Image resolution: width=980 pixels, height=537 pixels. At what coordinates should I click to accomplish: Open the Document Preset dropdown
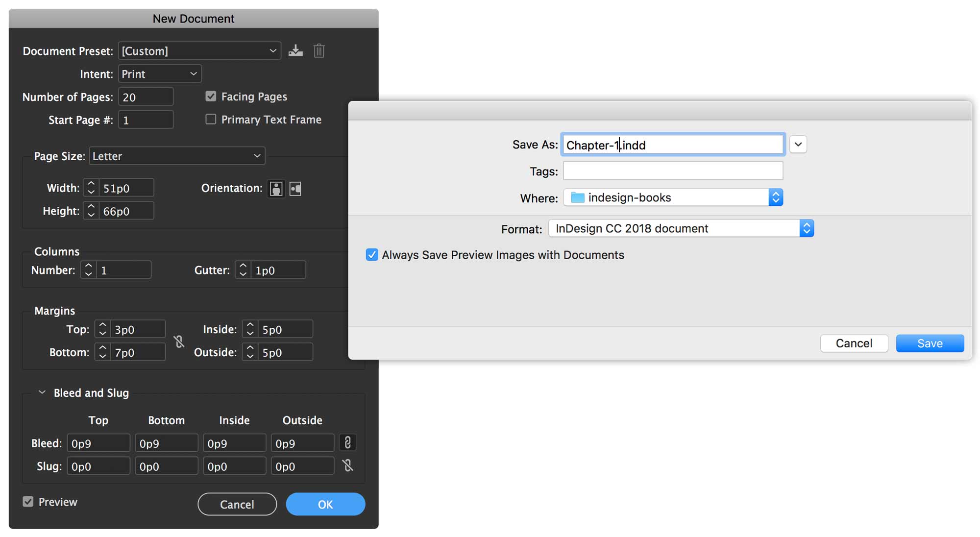(199, 50)
